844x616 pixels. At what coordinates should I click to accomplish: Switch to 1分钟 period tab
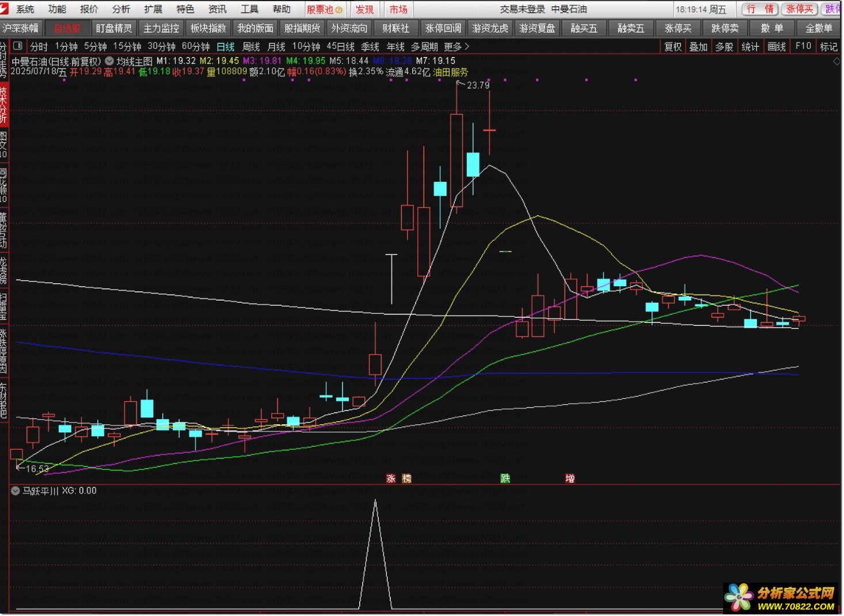(x=66, y=47)
